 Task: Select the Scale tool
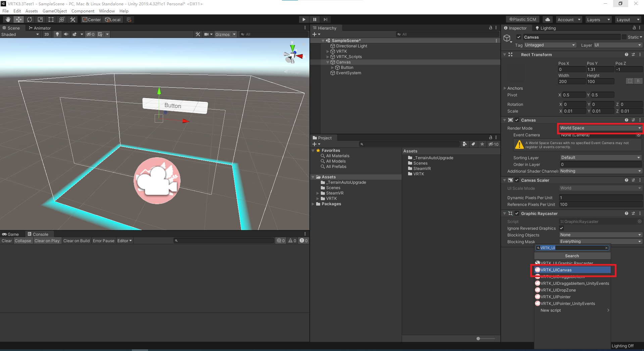[40, 19]
